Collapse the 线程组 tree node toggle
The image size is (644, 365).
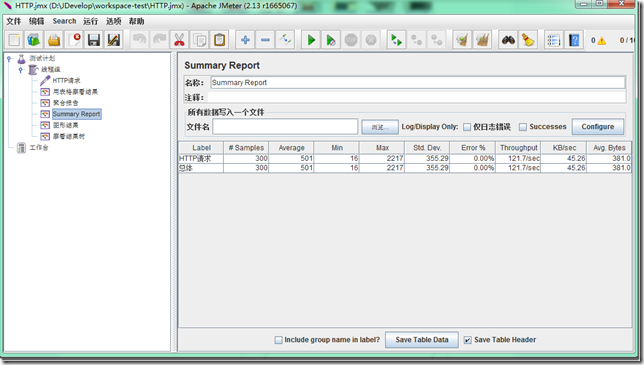coord(21,70)
